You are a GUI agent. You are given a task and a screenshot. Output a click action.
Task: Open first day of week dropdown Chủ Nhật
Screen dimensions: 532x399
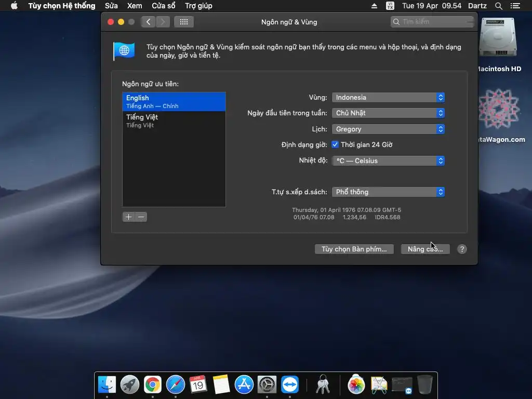(388, 113)
